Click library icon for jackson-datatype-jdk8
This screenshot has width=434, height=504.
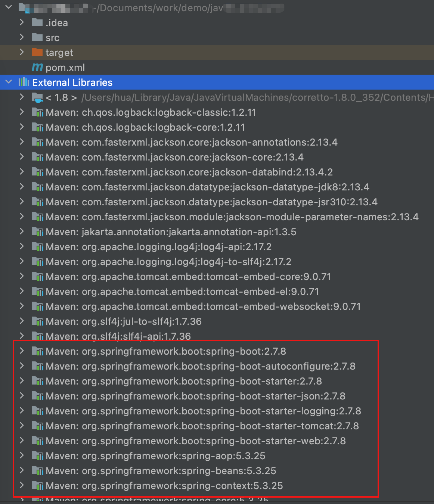(x=38, y=187)
